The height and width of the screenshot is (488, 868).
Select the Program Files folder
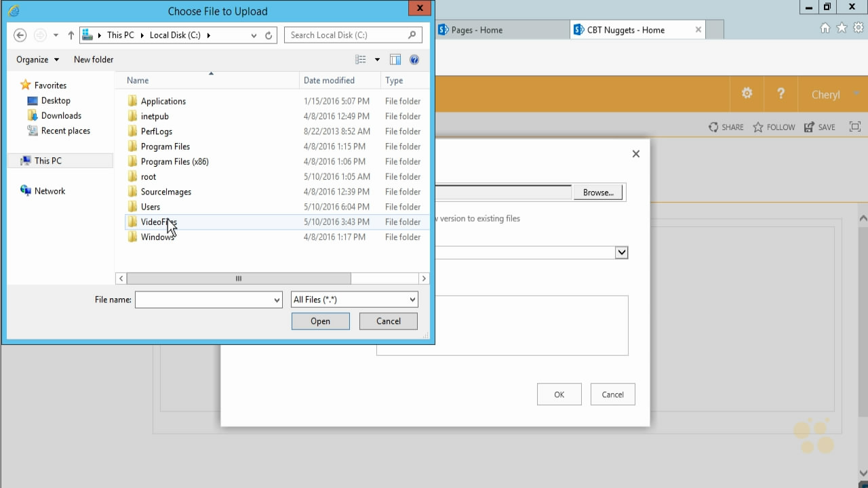pyautogui.click(x=165, y=146)
